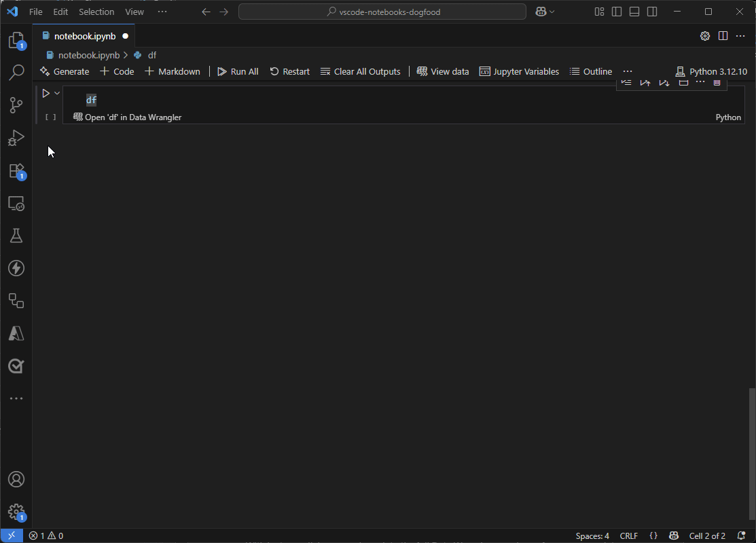
Task: Open the Explorer view in activity bar
Action: click(16, 40)
